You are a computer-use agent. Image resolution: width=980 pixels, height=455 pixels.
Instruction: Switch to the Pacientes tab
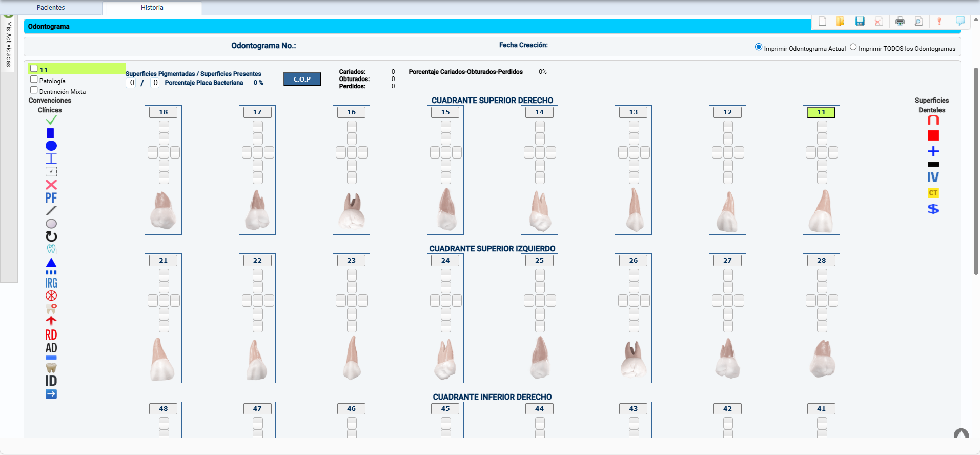[51, 8]
